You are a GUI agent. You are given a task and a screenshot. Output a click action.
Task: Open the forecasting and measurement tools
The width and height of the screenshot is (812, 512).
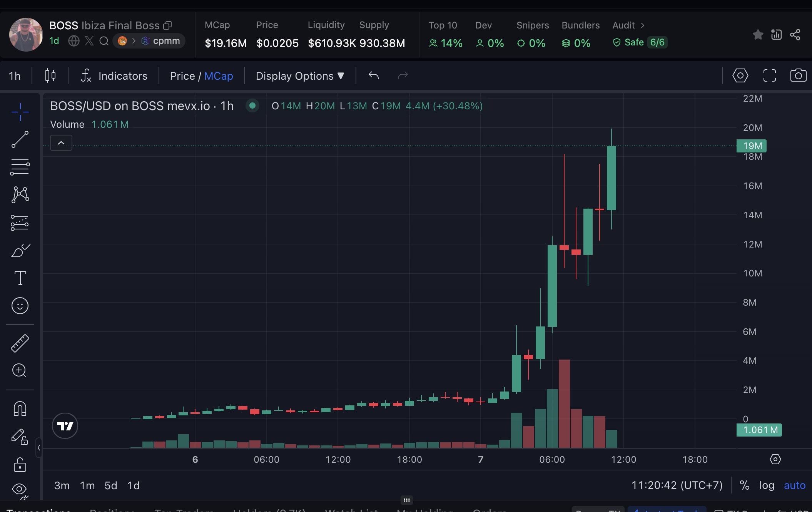(x=20, y=223)
